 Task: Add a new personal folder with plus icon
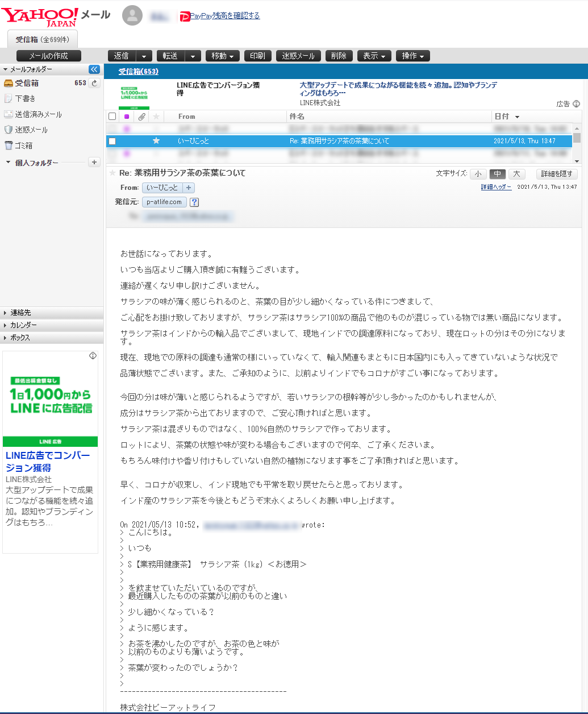coord(94,163)
